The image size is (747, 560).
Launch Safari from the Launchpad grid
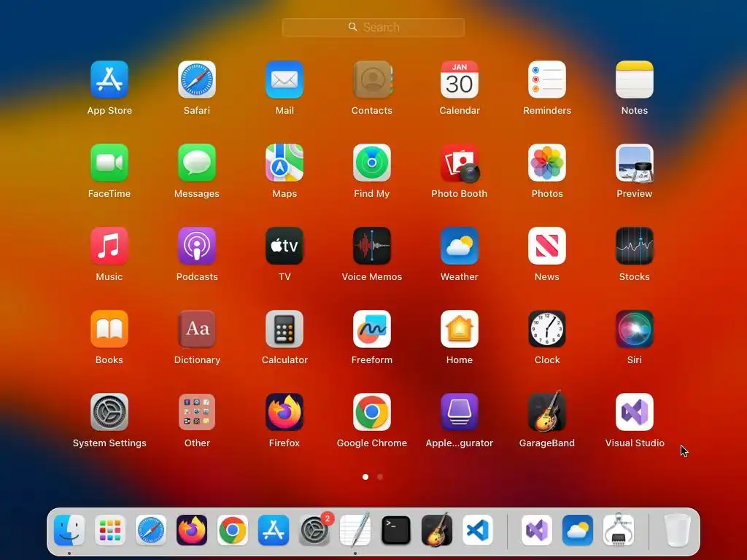coord(197,79)
